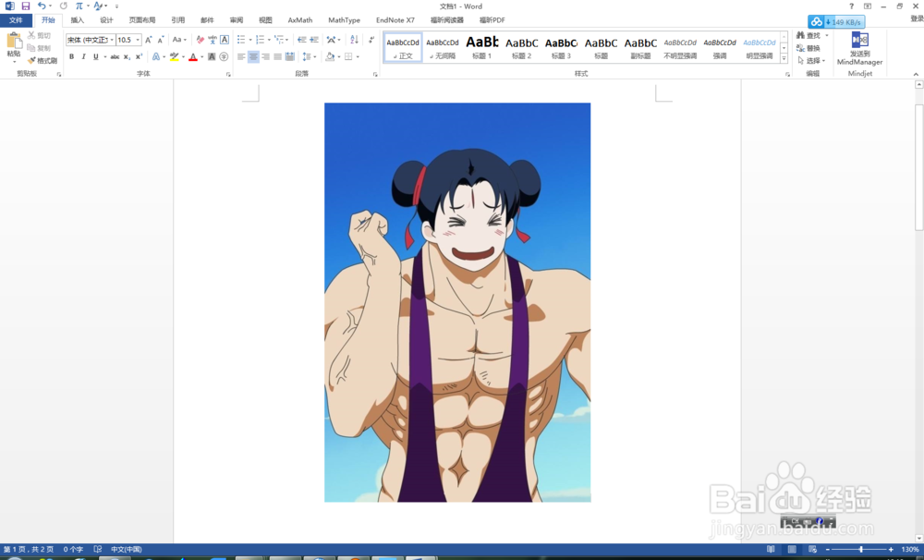
Task: Insert equation with the pi icon
Action: (x=79, y=6)
